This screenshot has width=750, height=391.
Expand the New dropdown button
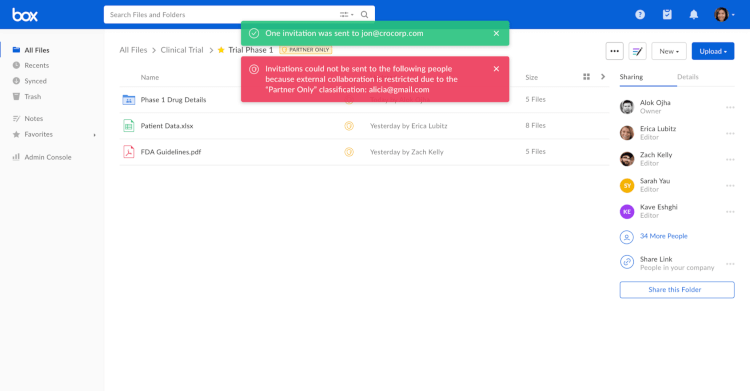(669, 51)
